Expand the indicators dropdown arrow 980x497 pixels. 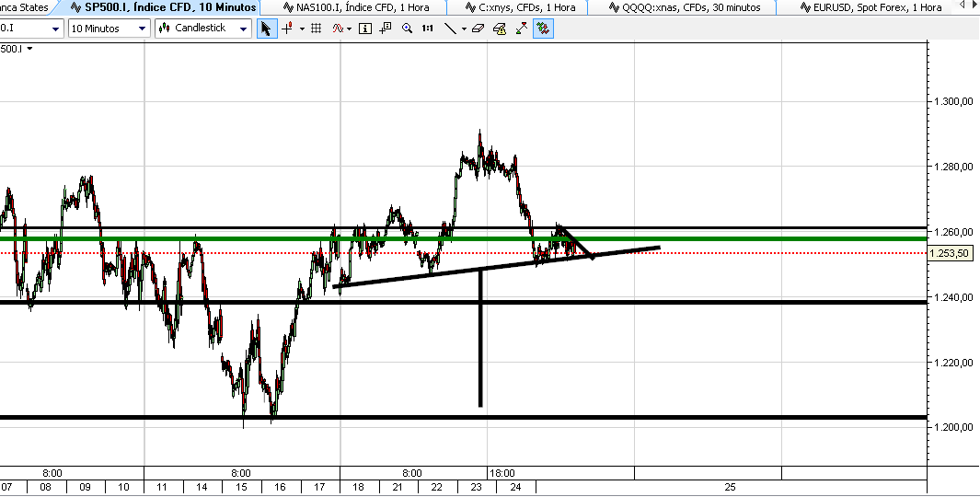pos(349,29)
